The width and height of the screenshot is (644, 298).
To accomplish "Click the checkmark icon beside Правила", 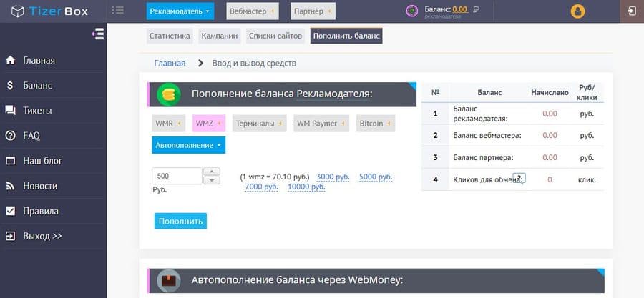I will tap(10, 211).
